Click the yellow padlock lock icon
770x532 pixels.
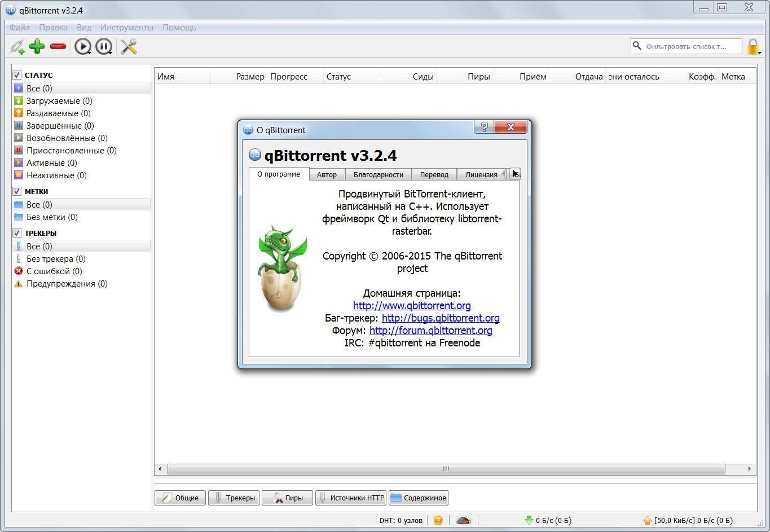tap(753, 46)
